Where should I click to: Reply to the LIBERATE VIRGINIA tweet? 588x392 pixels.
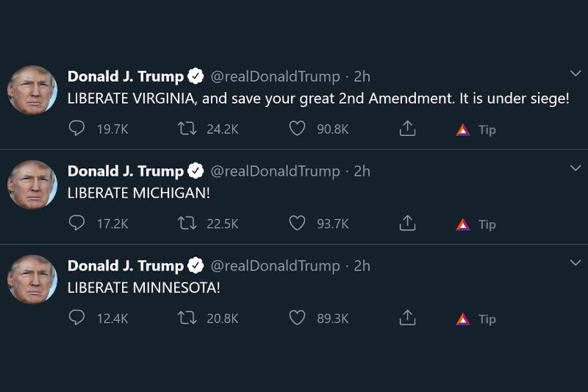click(x=77, y=129)
